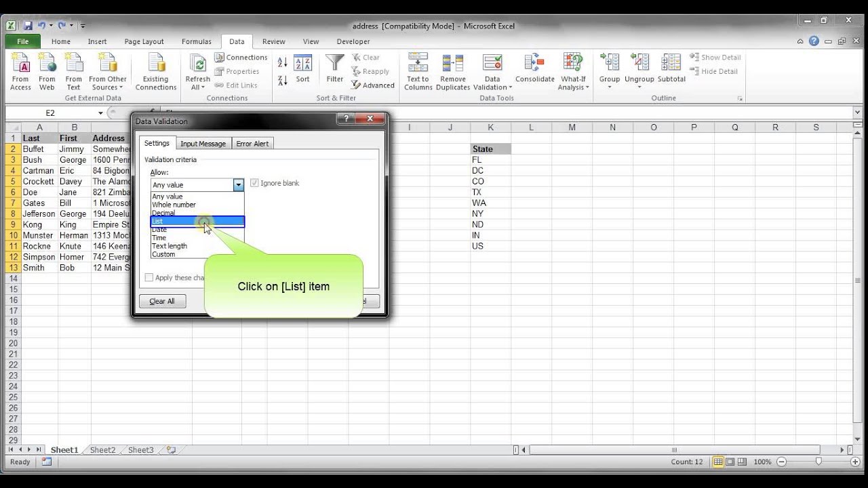Adjust the zoom slider handle

(818, 462)
